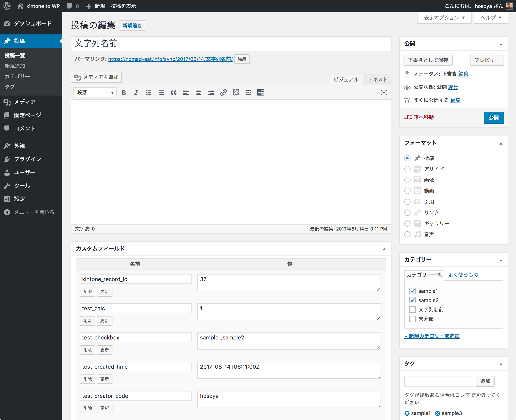Open カテゴリー in the sidebar submenu
The height and width of the screenshot is (420, 516).
pos(17,76)
